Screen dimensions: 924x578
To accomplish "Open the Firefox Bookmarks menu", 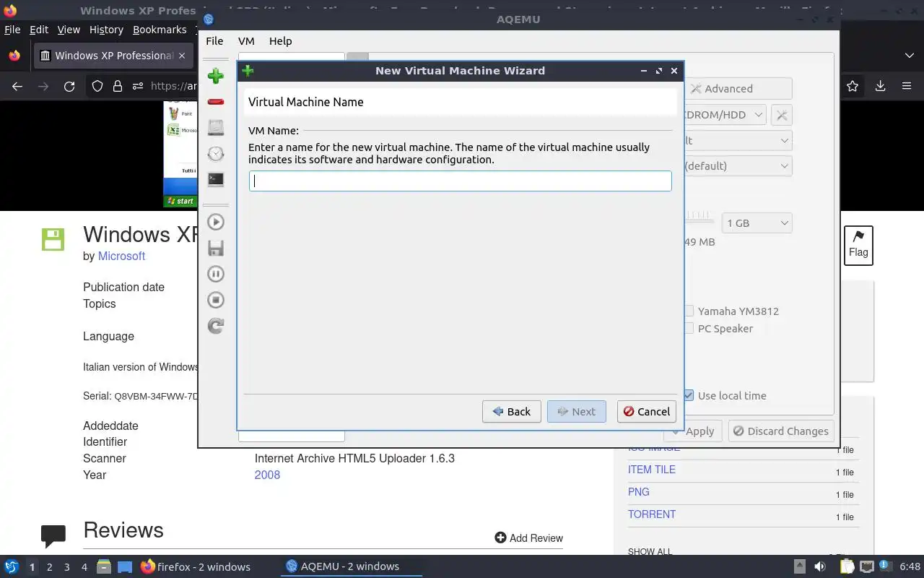I will [160, 30].
